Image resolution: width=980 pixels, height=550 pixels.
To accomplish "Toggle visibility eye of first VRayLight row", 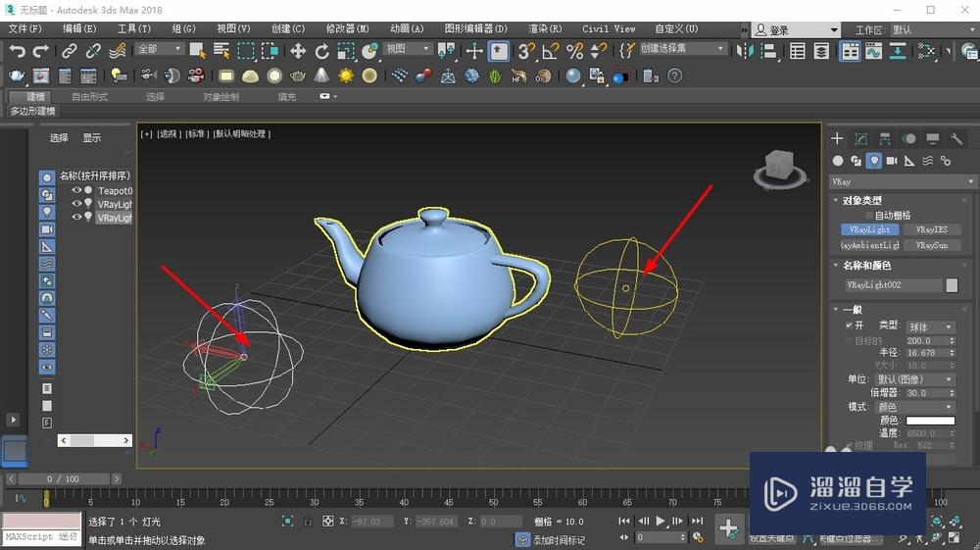I will point(76,204).
